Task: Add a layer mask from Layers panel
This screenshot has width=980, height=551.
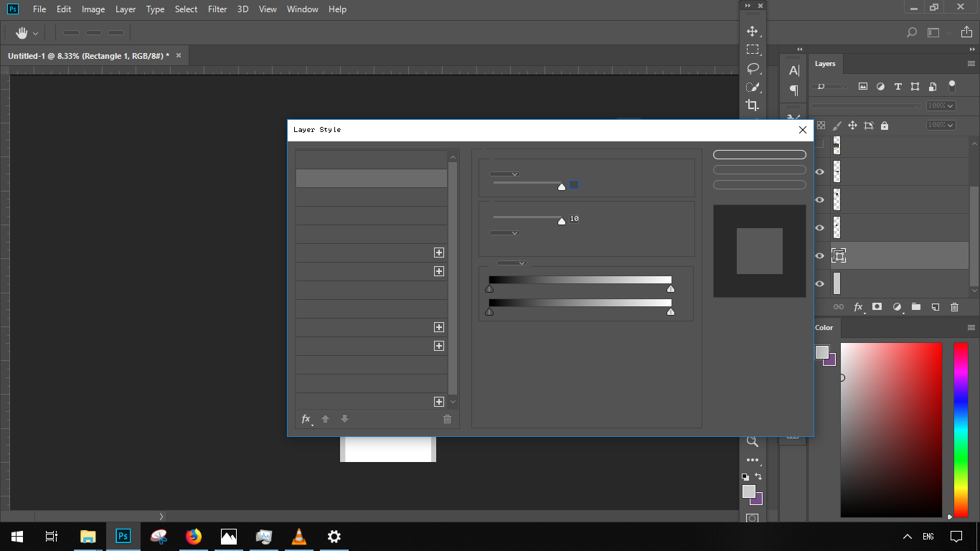Action: 877,307
